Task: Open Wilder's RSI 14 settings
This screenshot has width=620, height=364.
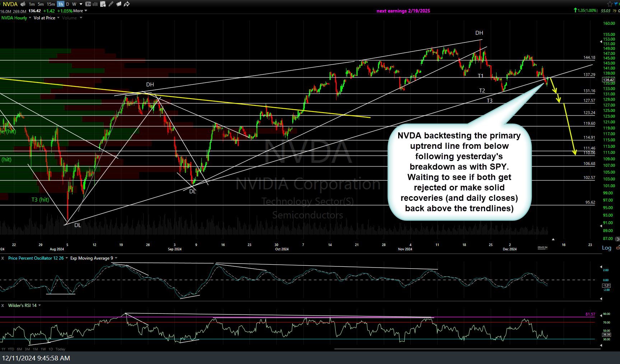Action: click(x=22, y=305)
